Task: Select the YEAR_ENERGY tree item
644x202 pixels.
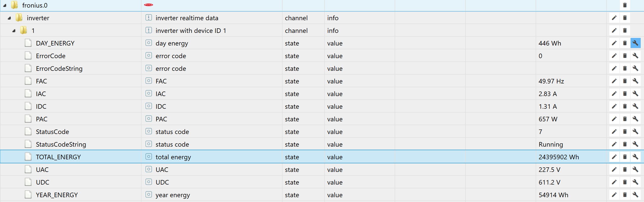Action: pos(57,195)
